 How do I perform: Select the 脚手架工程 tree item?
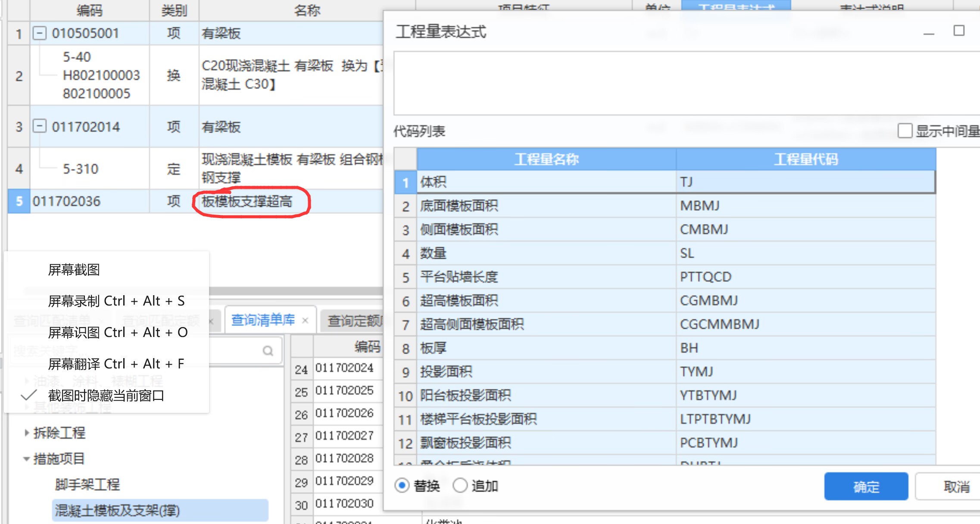click(87, 484)
